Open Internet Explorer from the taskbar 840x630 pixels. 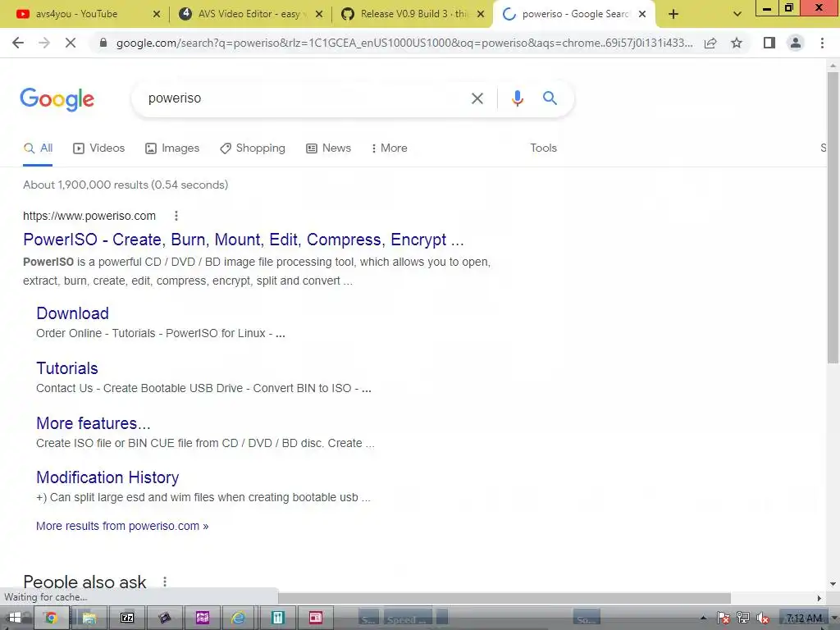[x=238, y=618]
